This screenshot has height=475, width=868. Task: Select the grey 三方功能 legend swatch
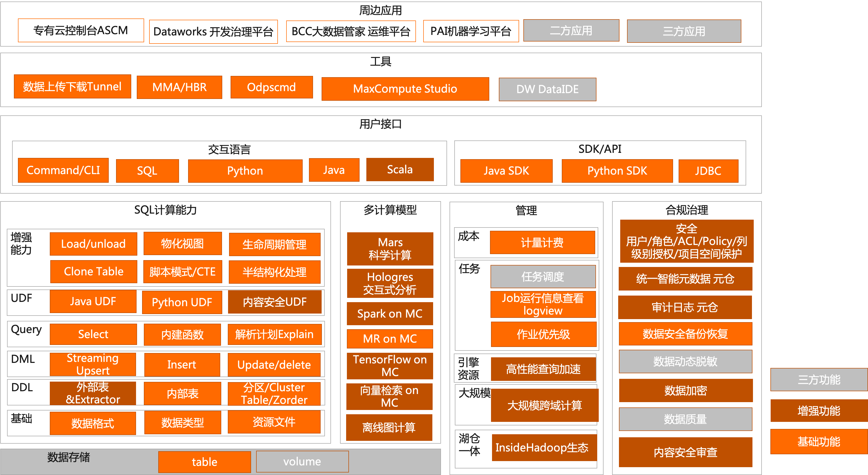pos(819,380)
